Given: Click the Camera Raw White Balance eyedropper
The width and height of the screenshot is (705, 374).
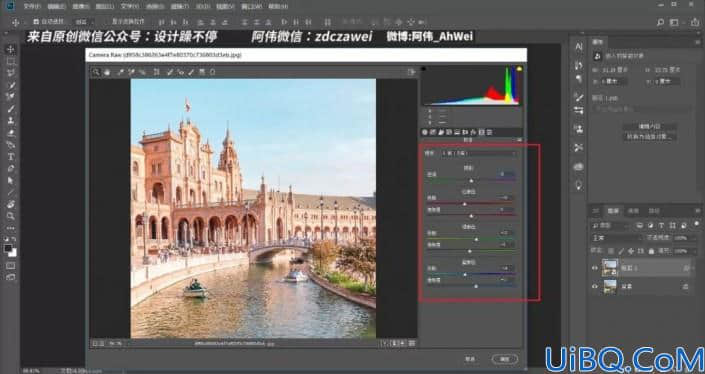Looking at the screenshot, I should 120,72.
